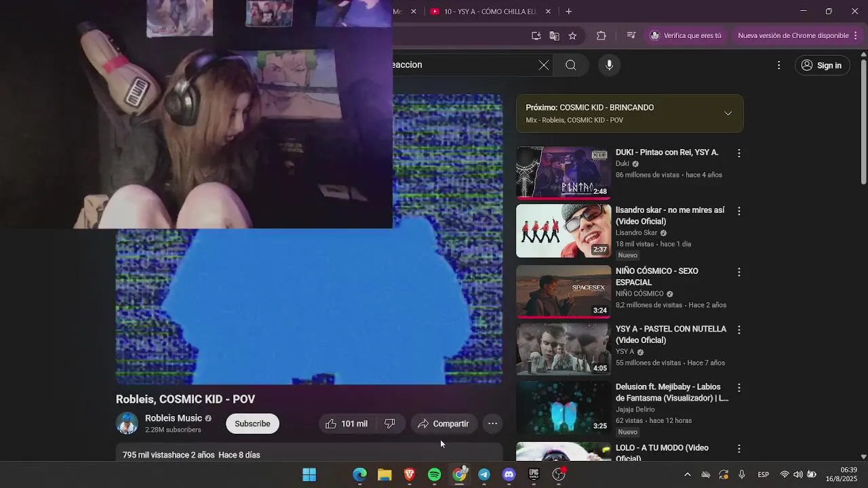Click the ESP language indicator

(x=763, y=474)
